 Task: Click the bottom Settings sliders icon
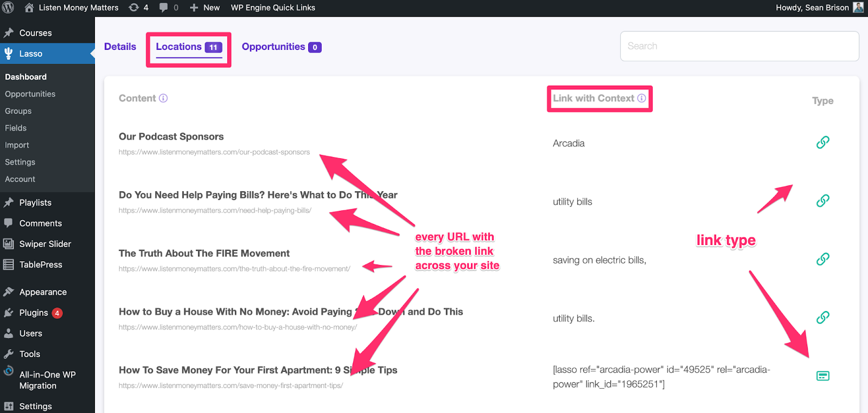point(8,406)
